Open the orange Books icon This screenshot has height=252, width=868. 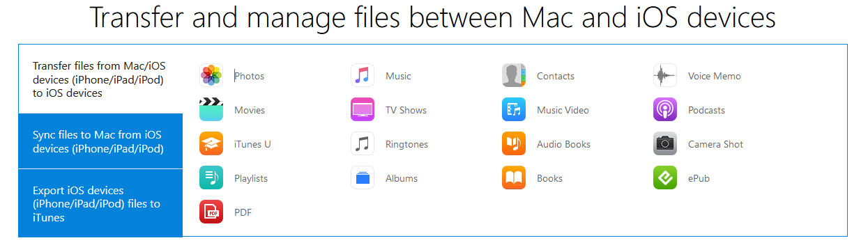click(x=514, y=178)
